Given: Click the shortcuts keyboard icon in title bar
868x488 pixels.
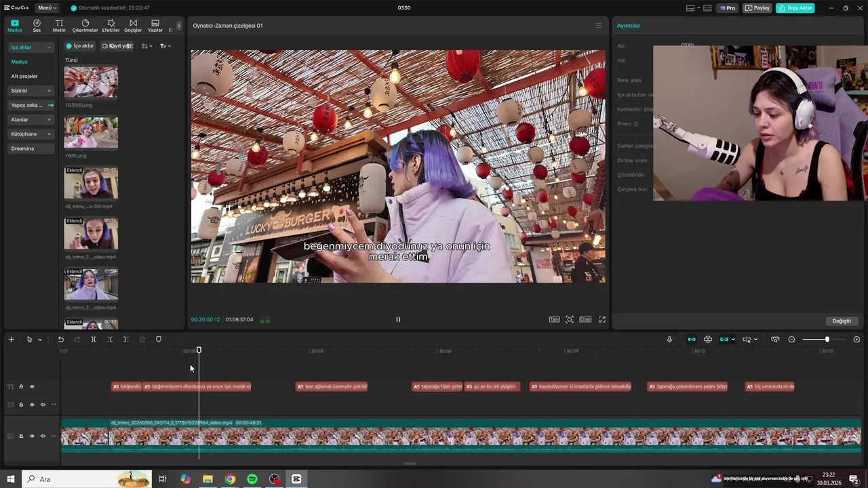Looking at the screenshot, I should 707,8.
